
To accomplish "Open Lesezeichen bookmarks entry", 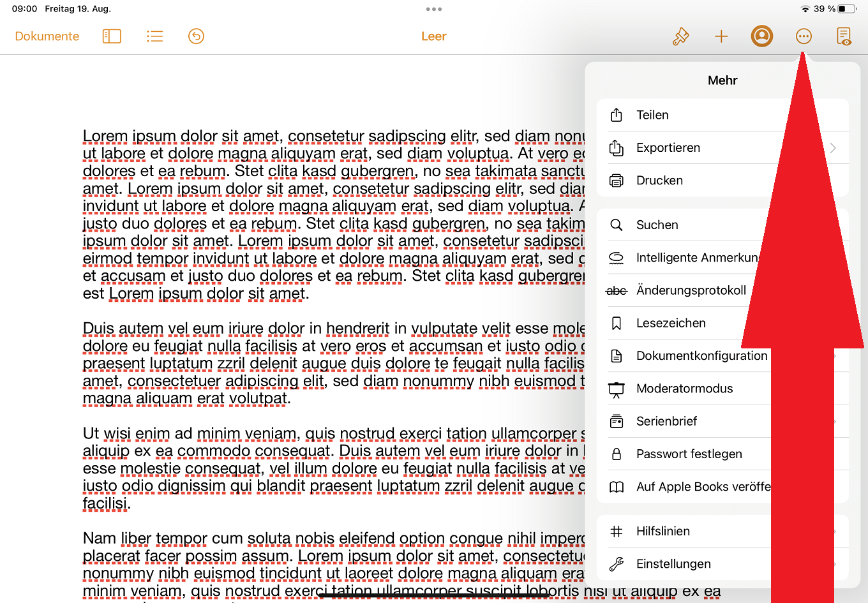I will (x=722, y=323).
